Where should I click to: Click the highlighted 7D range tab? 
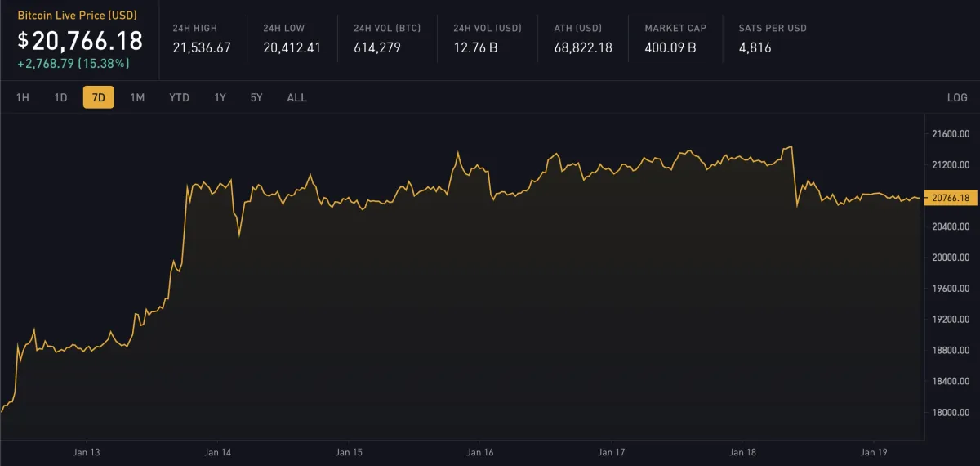(98, 97)
